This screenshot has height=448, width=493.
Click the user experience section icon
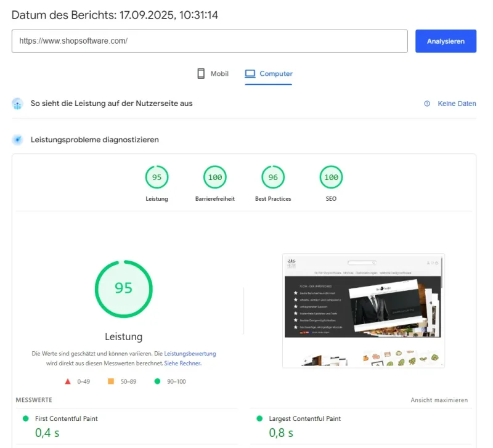(x=18, y=104)
